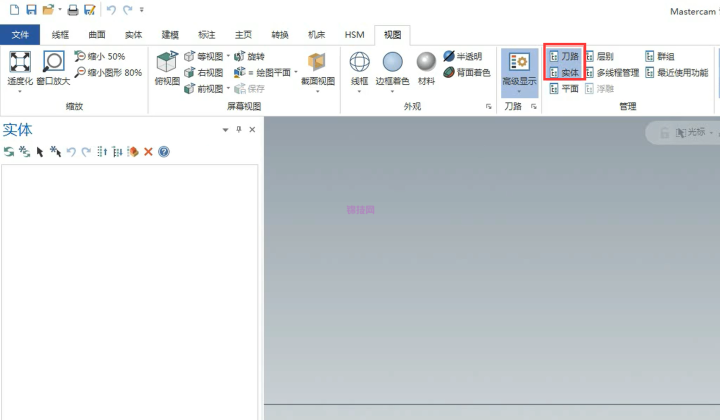Toggle 背面着色 backside shading
The width and height of the screenshot is (720, 420).
467,73
